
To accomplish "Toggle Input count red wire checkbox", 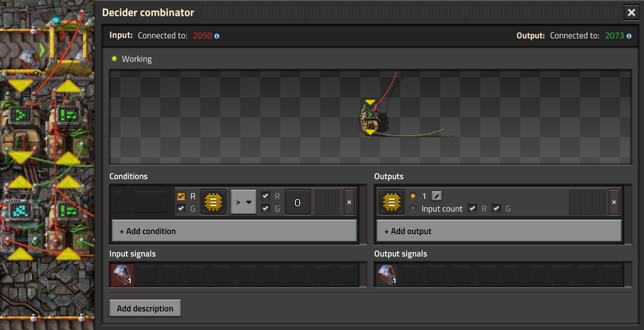I will tap(472, 209).
